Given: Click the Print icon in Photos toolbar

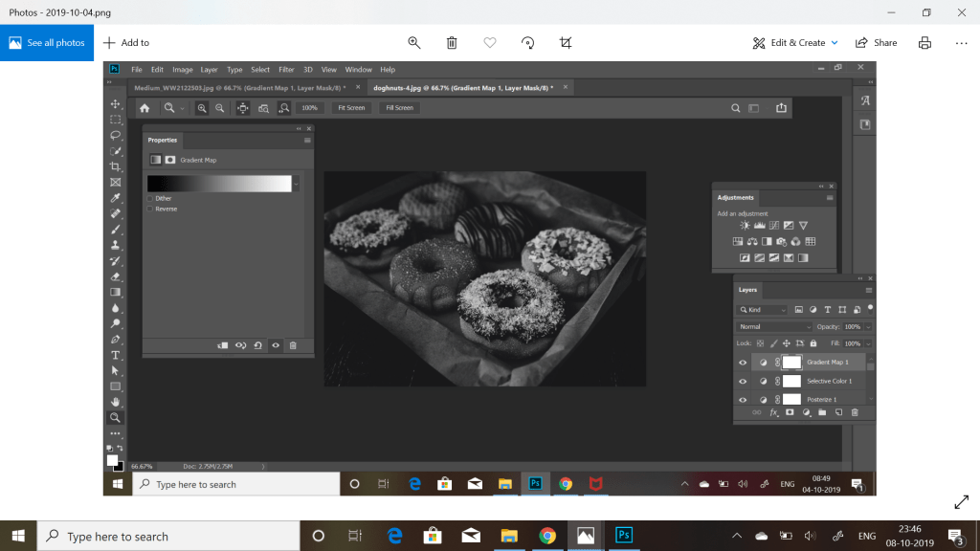Looking at the screenshot, I should pyautogui.click(x=924, y=43).
